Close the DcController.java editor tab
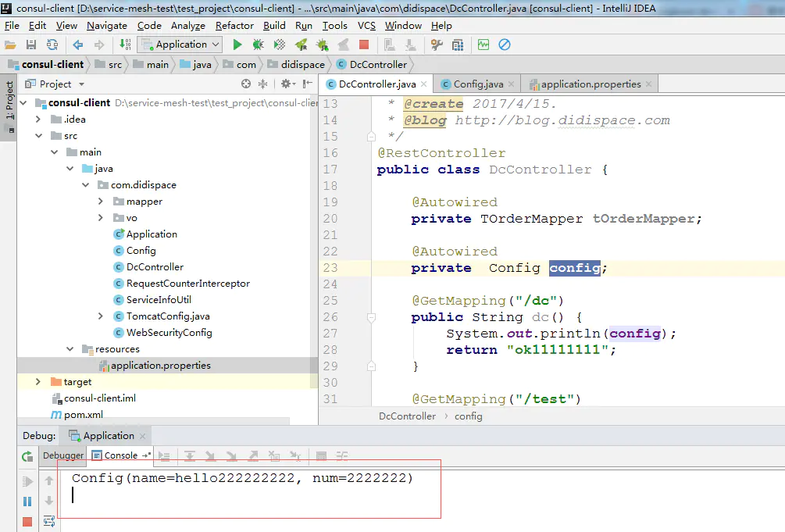 tap(424, 84)
